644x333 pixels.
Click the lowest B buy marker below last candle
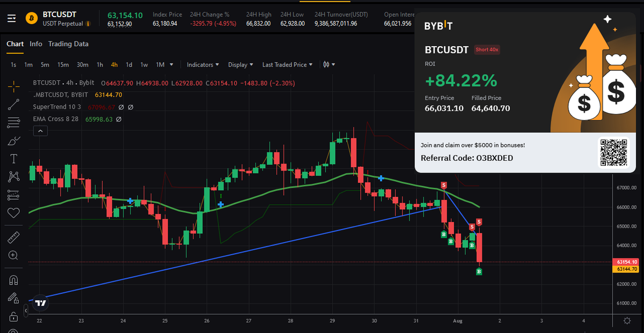[x=479, y=272]
